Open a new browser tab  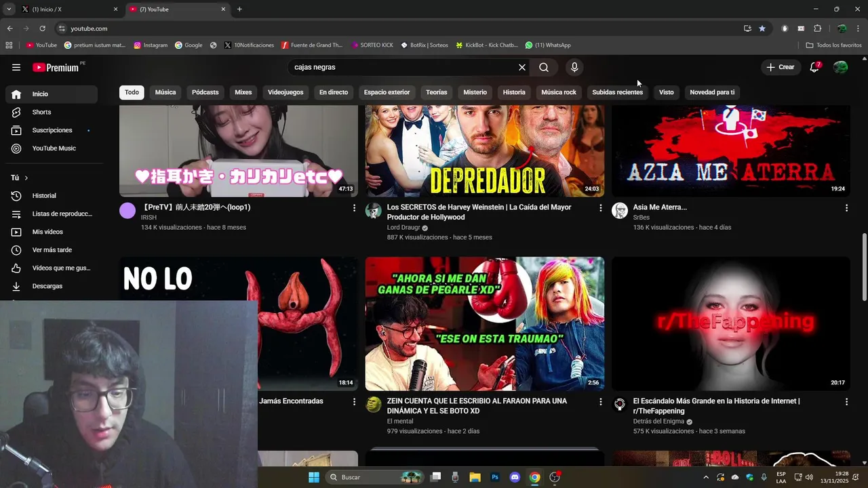(x=239, y=9)
